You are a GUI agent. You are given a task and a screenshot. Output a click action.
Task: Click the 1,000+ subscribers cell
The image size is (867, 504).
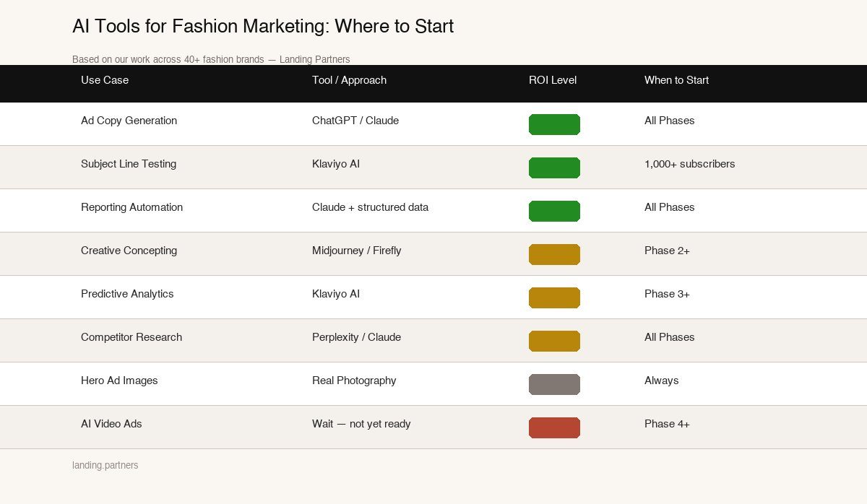coord(690,164)
